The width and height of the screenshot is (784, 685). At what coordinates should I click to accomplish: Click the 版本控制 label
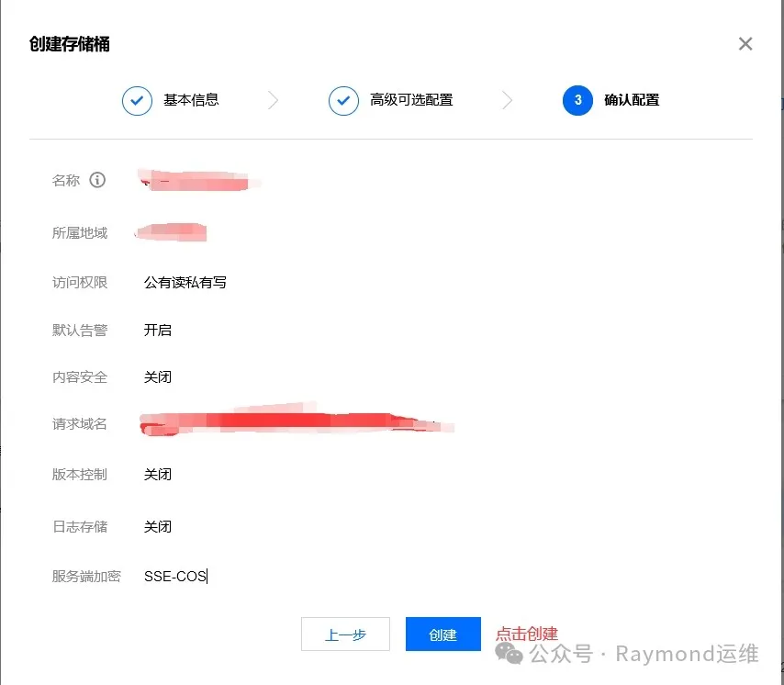pos(80,475)
